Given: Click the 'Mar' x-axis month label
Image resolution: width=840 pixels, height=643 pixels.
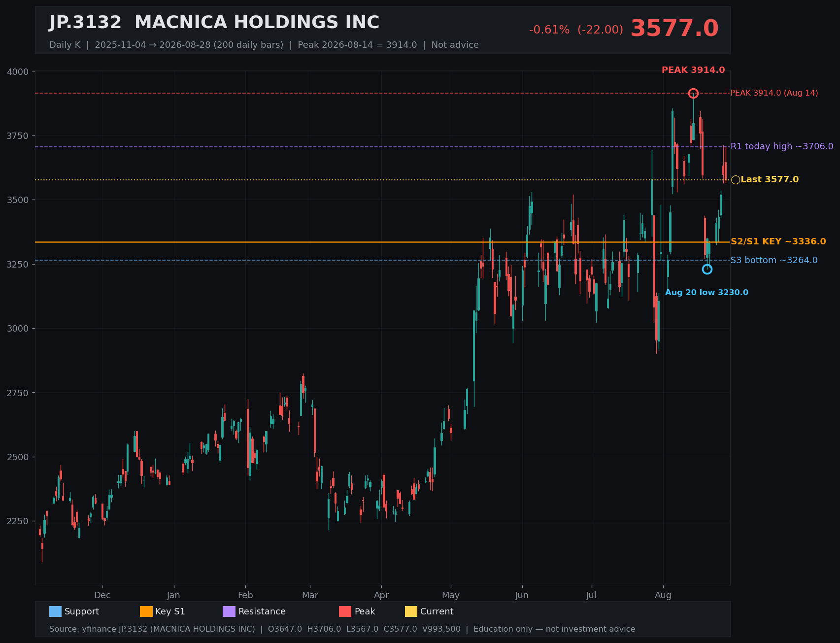Looking at the screenshot, I should 310,595.
